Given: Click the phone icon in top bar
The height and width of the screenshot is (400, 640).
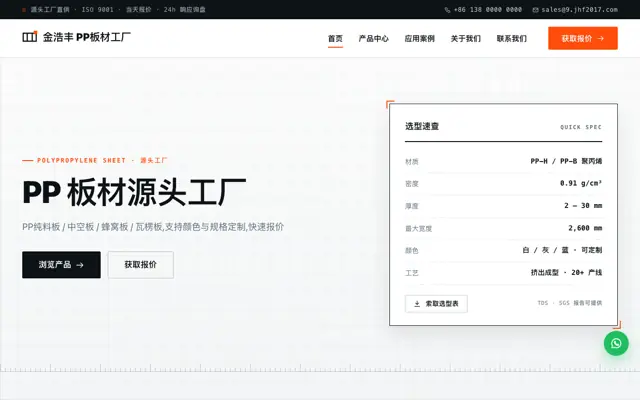Looking at the screenshot, I should tap(447, 10).
